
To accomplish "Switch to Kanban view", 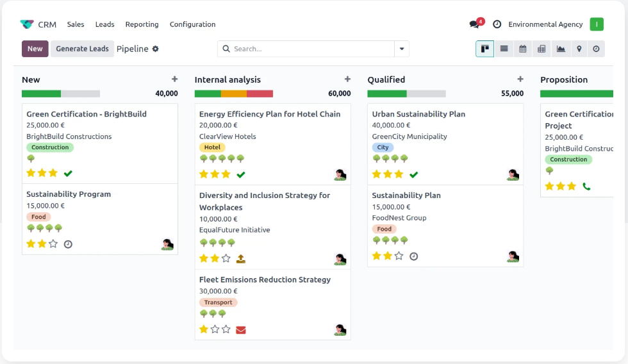I will click(x=484, y=49).
